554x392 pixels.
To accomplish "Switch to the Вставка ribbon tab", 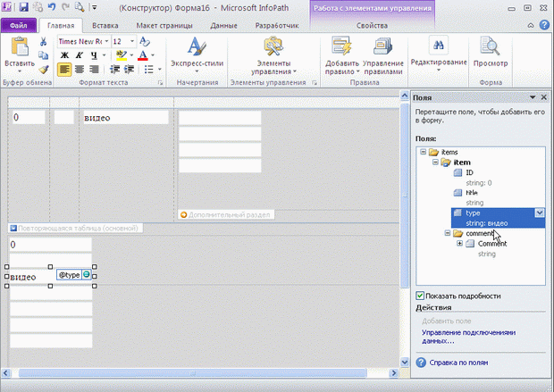I will 105,27.
